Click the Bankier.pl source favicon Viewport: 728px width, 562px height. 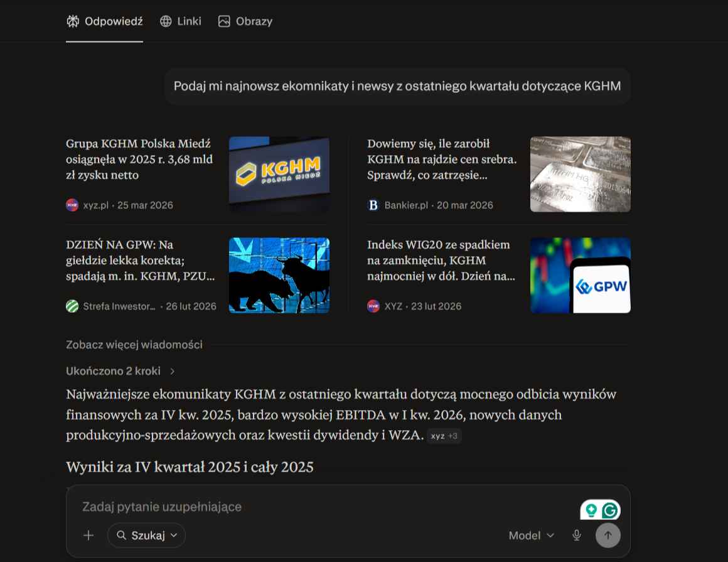tap(373, 205)
